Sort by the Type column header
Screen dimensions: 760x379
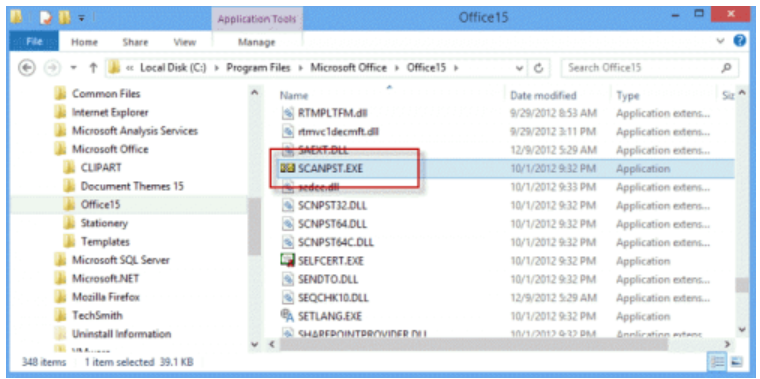point(628,96)
